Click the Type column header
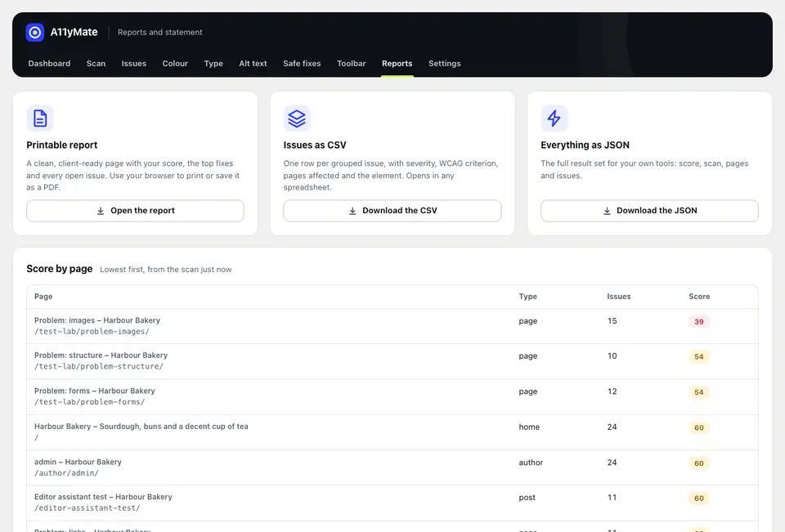This screenshot has height=532, width=785. point(527,297)
